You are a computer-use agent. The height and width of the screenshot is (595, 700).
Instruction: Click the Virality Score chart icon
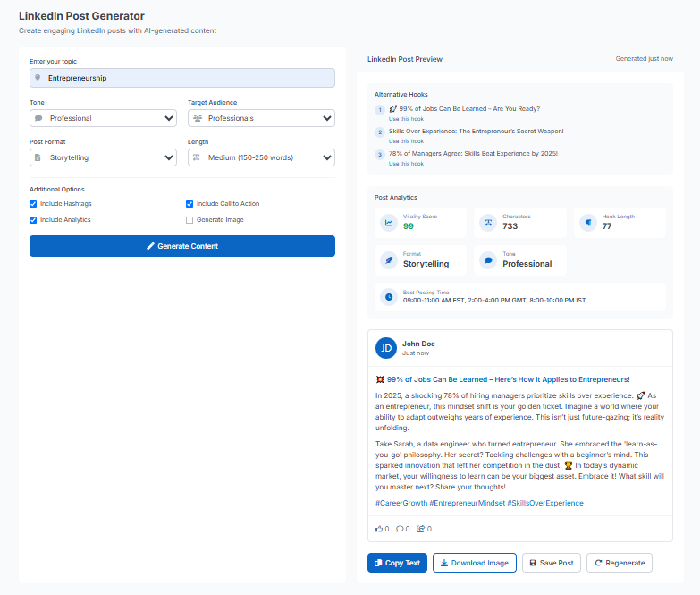click(389, 223)
